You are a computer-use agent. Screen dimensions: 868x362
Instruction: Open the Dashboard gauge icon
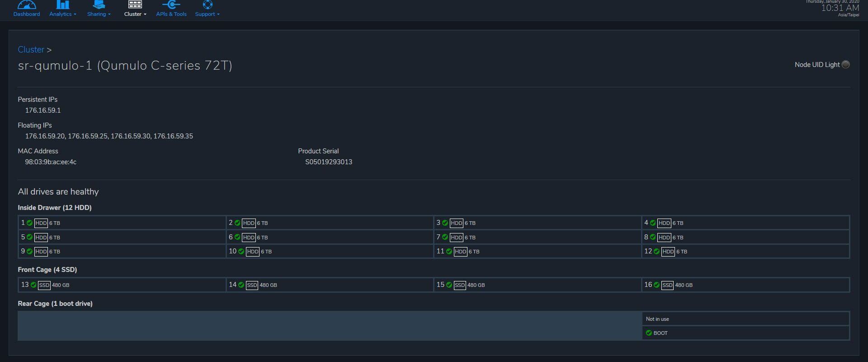pos(27,5)
